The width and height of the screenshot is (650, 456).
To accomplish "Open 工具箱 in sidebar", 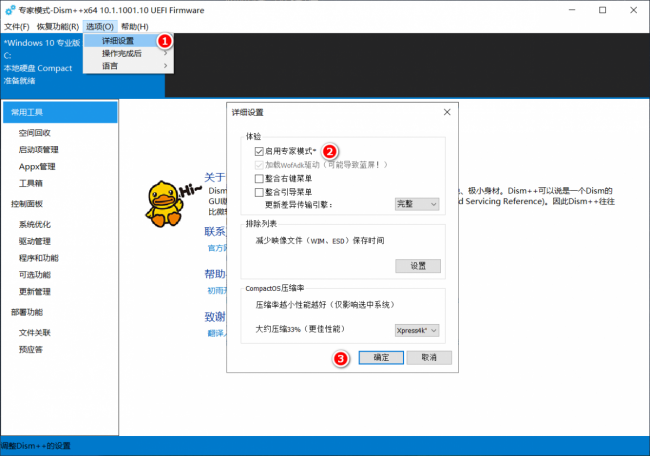I will point(31,183).
